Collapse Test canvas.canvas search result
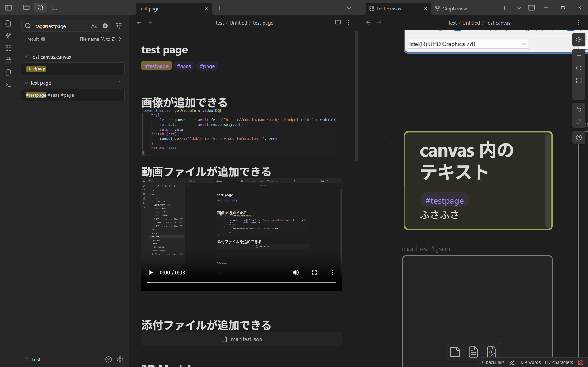 click(26, 57)
